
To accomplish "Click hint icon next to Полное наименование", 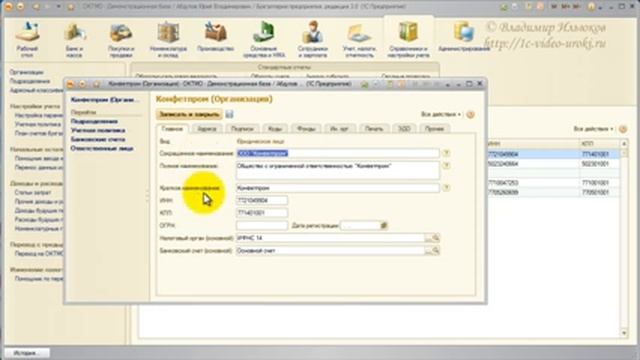I will tap(446, 166).
